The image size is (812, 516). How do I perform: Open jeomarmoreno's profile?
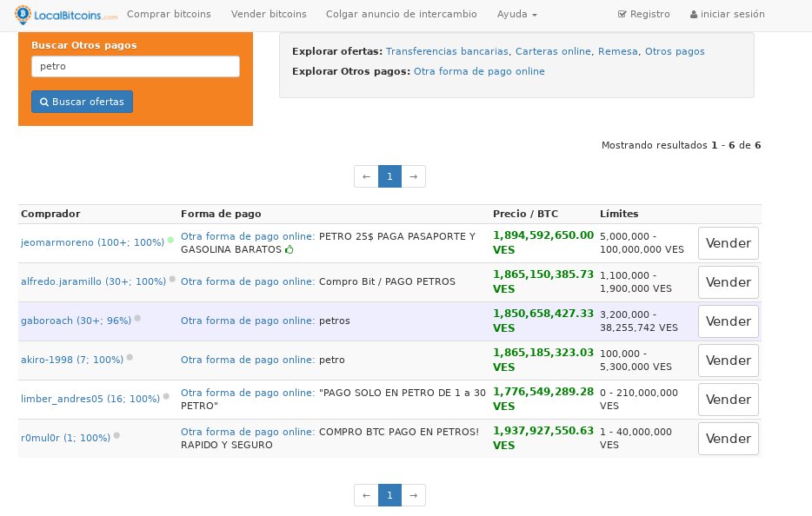click(x=92, y=242)
